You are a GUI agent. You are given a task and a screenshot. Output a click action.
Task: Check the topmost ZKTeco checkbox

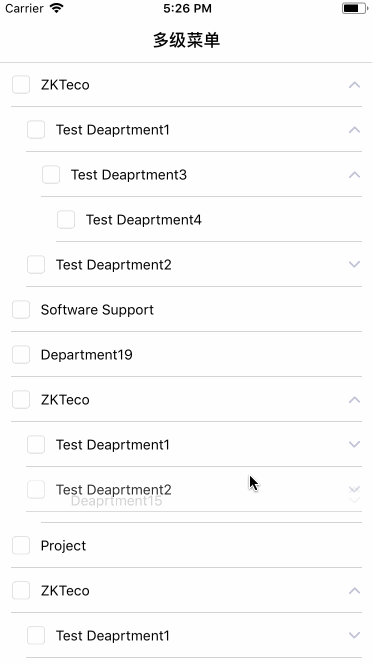click(21, 85)
